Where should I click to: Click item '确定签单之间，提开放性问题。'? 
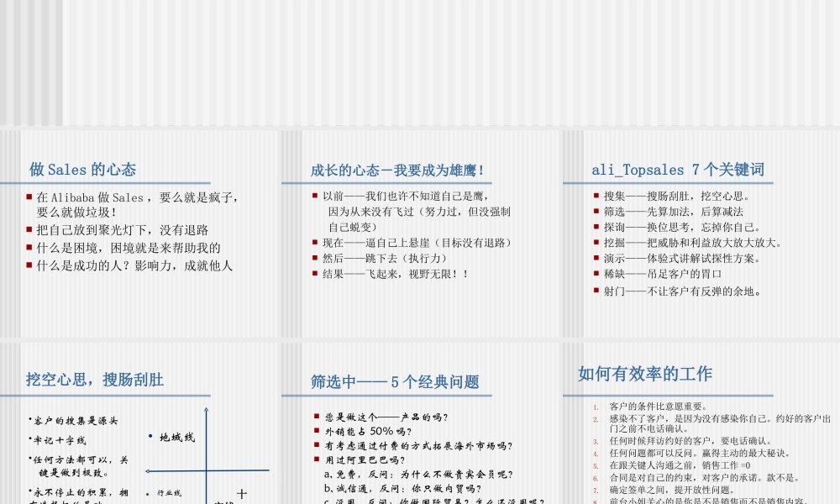(672, 490)
